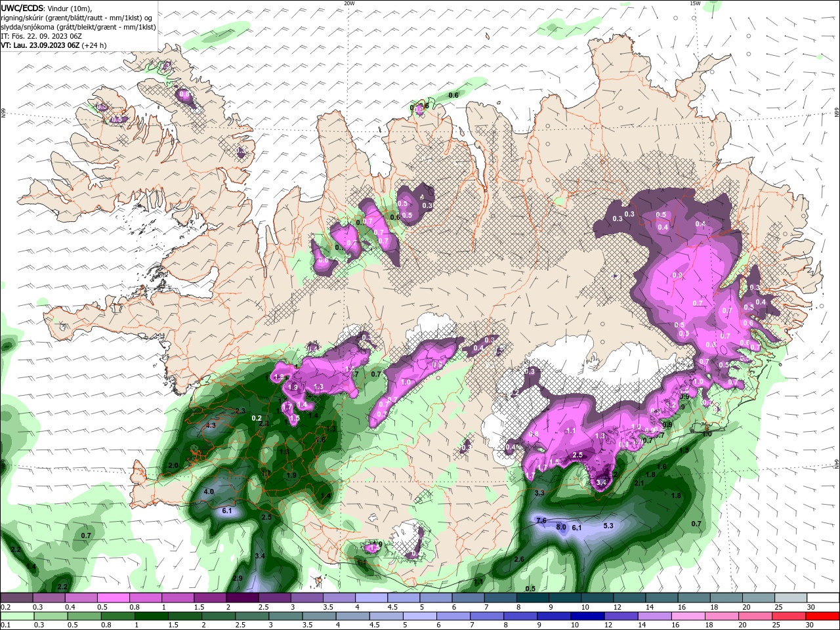Click the 'rigning/skúrir' legend description line

coord(77,18)
